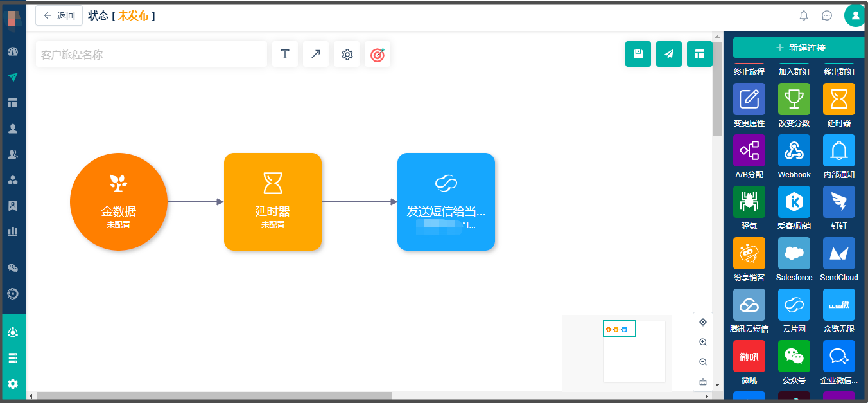The image size is (868, 403).
Task: Select the text T tool
Action: 285,55
